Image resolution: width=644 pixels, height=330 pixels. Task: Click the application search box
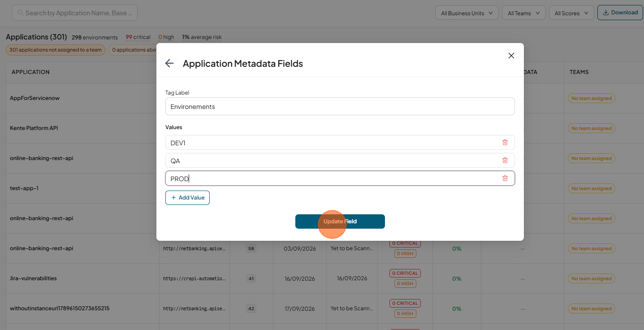coord(75,13)
